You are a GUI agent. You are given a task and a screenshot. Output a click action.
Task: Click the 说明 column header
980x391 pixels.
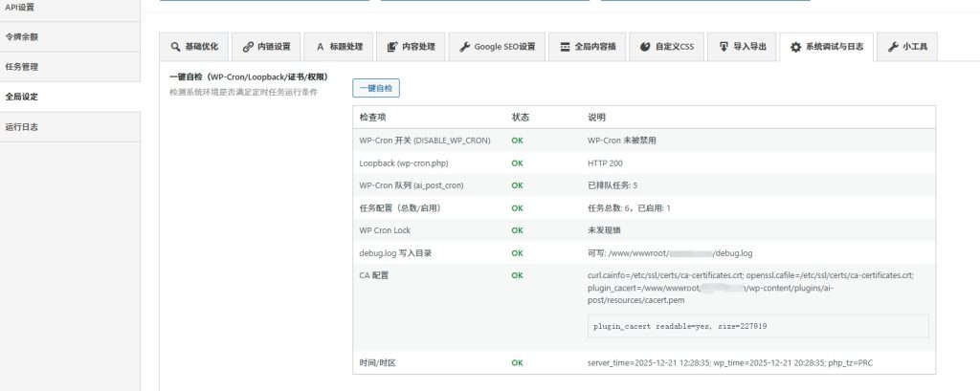[596, 118]
